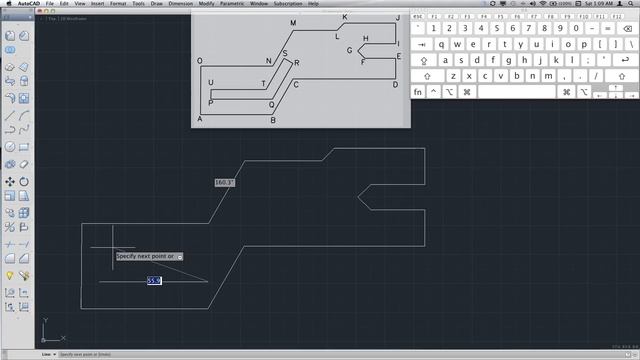Screen dimensions: 640x360
Task: Select the Rotate tool
Action: tap(24, 182)
